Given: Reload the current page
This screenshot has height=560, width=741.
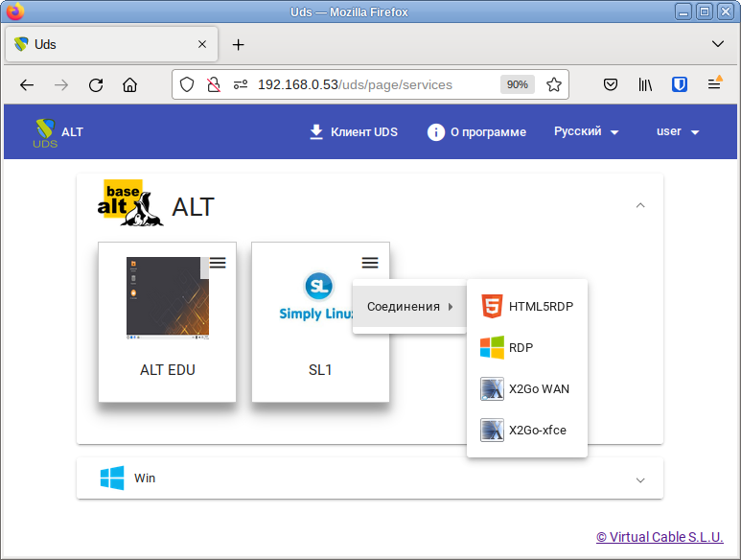Looking at the screenshot, I should (96, 85).
